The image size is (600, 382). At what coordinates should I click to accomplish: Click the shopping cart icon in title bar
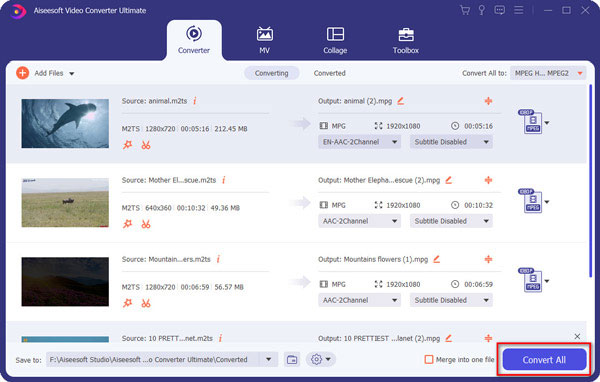[465, 10]
